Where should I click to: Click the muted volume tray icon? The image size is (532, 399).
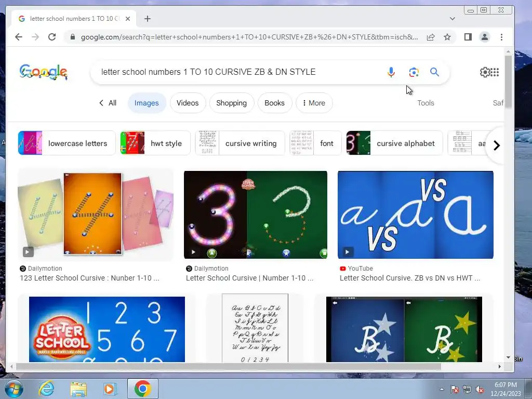pyautogui.click(x=480, y=389)
